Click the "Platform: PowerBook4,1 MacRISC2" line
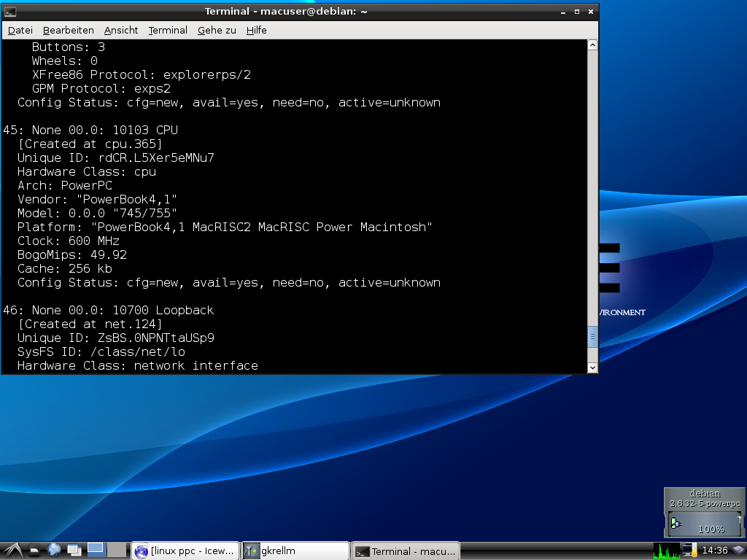Image resolution: width=747 pixels, height=560 pixels. coord(225,227)
